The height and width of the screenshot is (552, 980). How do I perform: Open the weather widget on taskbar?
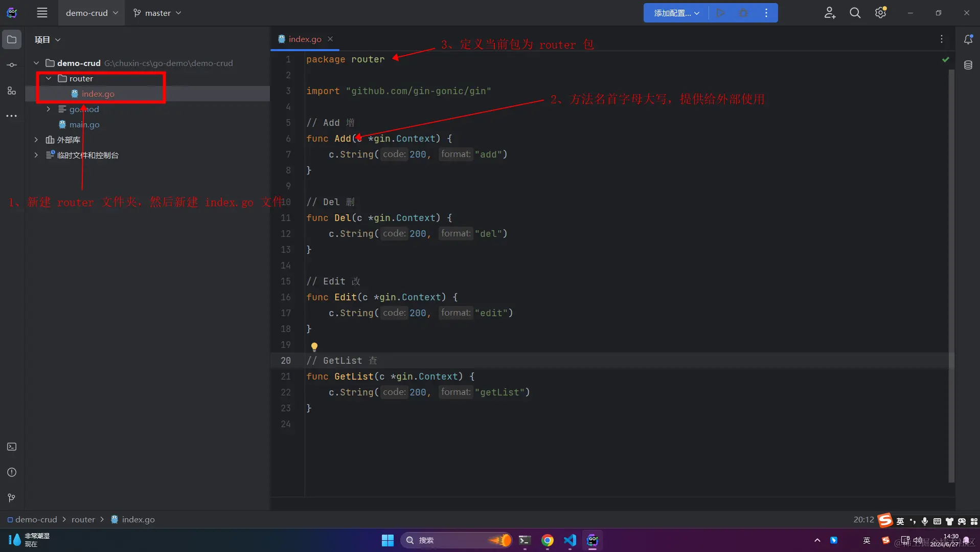[x=29, y=540]
